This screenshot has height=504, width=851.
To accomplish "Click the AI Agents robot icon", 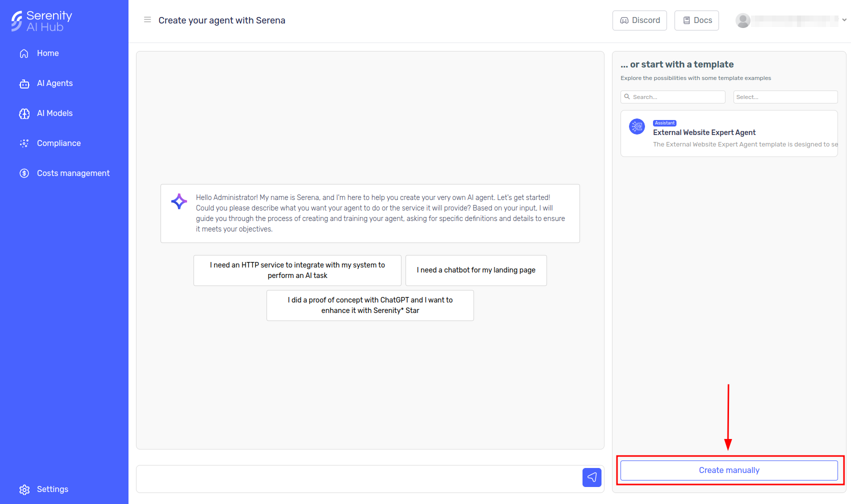I will pyautogui.click(x=24, y=83).
